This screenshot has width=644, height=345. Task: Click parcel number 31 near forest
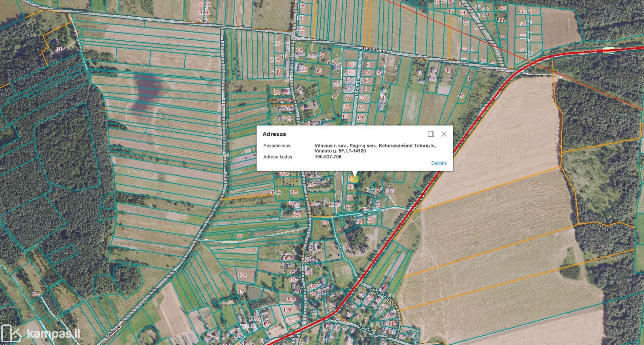point(59,49)
